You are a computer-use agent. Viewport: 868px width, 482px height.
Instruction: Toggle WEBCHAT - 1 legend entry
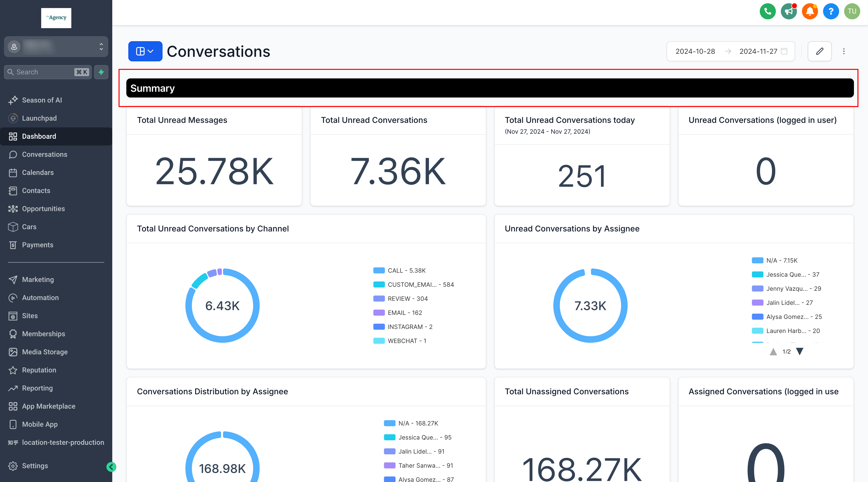pyautogui.click(x=400, y=341)
